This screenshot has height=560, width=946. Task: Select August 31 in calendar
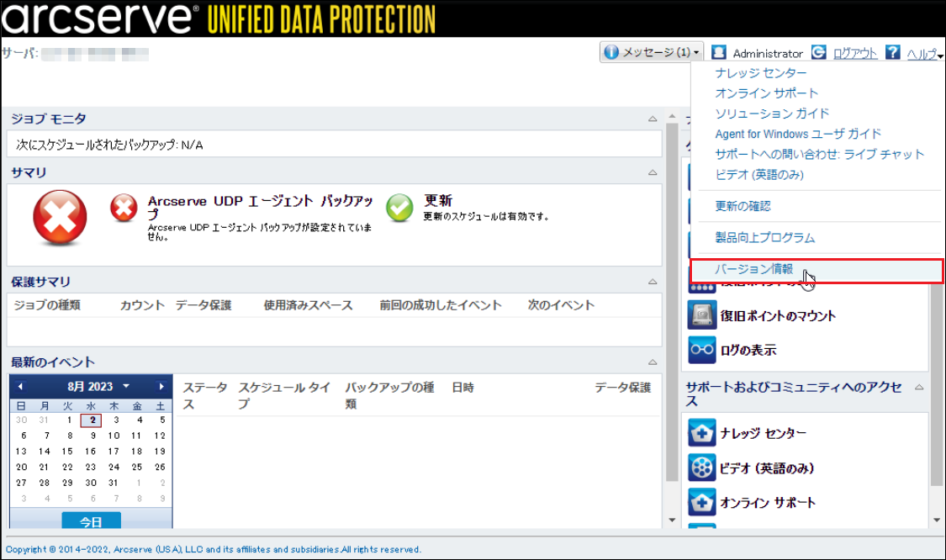(x=114, y=483)
